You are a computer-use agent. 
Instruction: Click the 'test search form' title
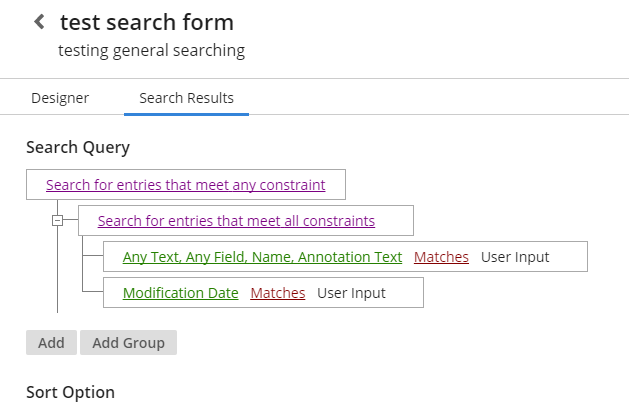(147, 22)
